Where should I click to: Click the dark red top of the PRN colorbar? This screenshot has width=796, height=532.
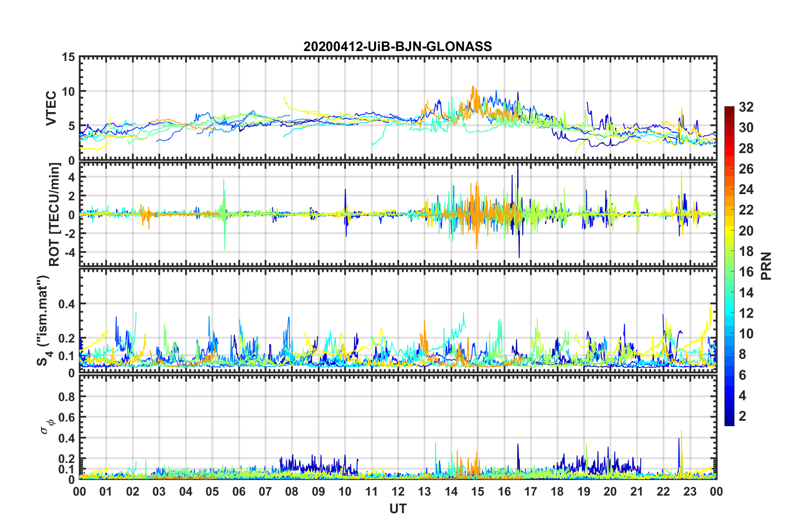pos(729,109)
